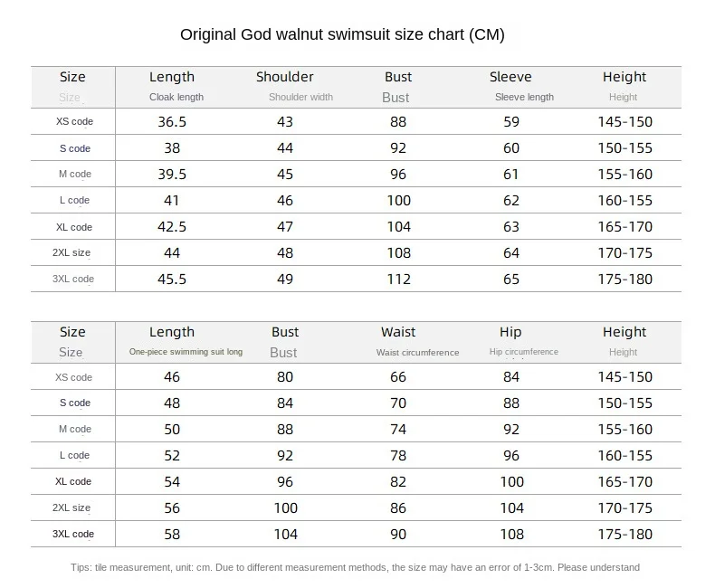Click the 45.5 length value
The width and height of the screenshot is (715, 588).
(172, 280)
